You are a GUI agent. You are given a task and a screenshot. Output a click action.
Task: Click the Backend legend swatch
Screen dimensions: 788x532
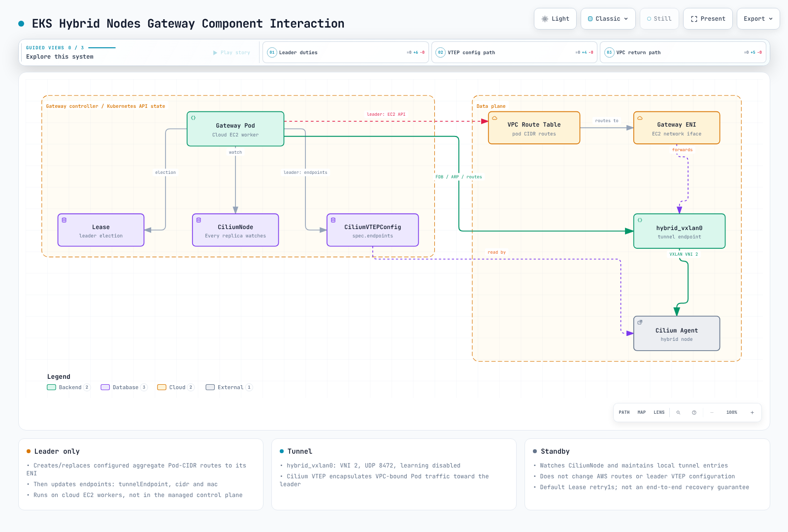51,387
